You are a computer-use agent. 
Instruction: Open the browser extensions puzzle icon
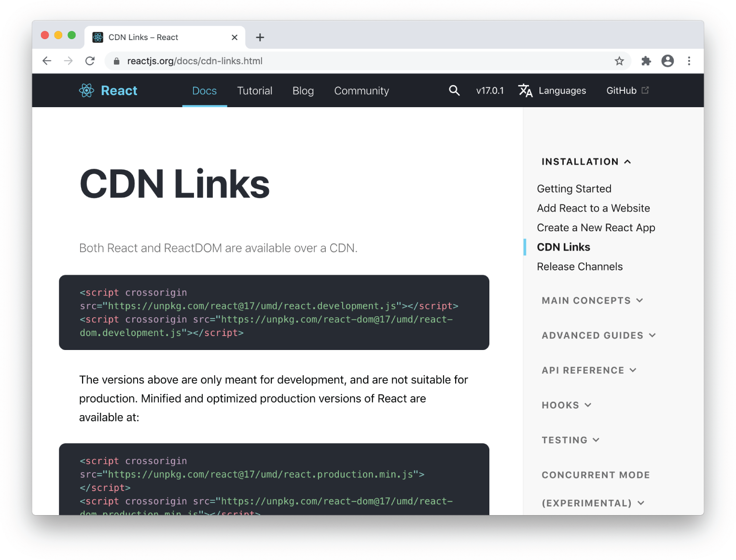(646, 61)
